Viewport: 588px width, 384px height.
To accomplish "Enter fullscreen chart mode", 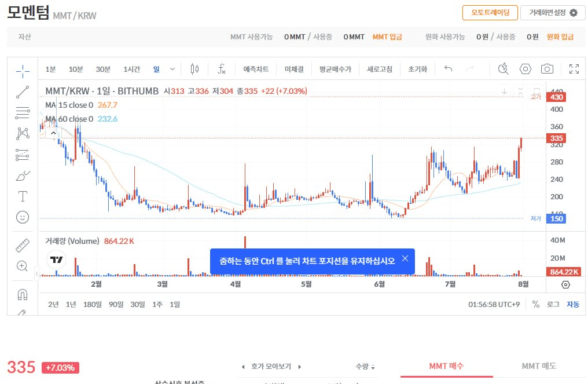I will point(574,69).
